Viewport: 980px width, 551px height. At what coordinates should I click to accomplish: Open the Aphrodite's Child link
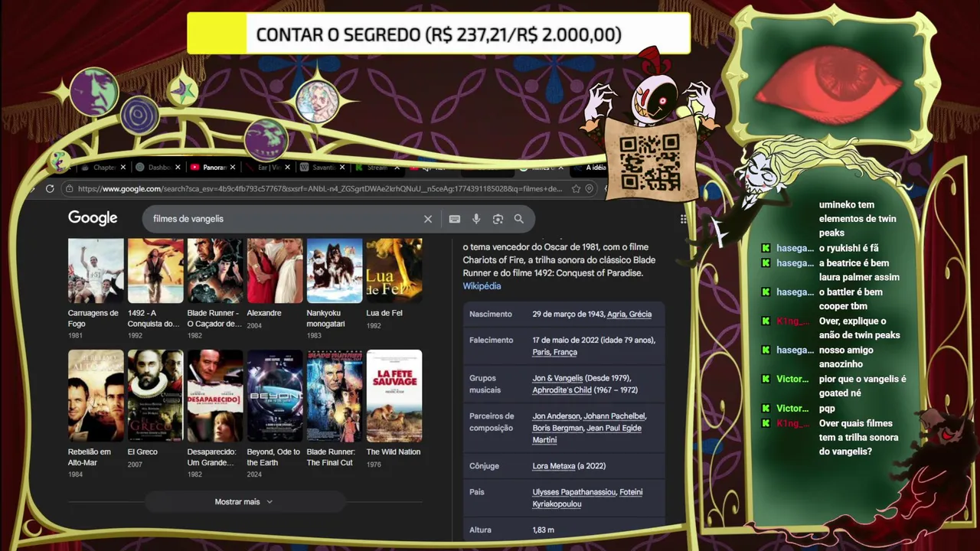click(563, 390)
